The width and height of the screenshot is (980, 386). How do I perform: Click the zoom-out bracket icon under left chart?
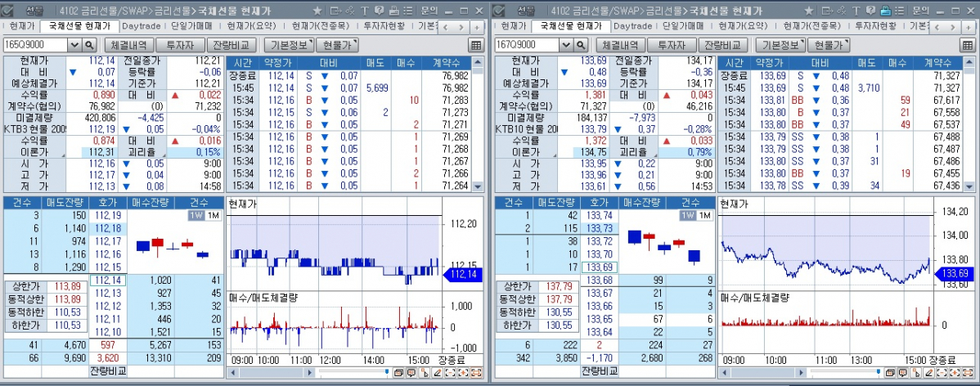coord(450,373)
